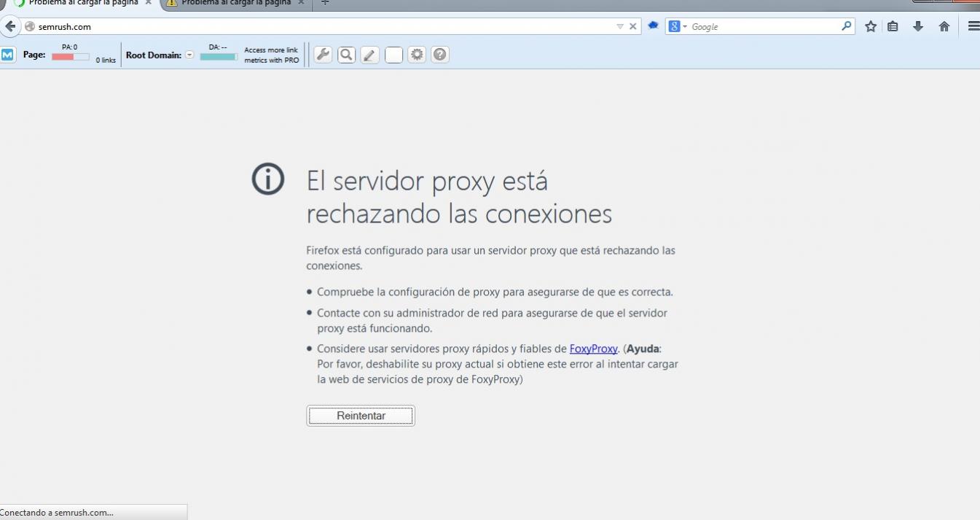Screen dimensions: 980x520
Task: Open MozBar help question mark icon
Action: click(440, 55)
